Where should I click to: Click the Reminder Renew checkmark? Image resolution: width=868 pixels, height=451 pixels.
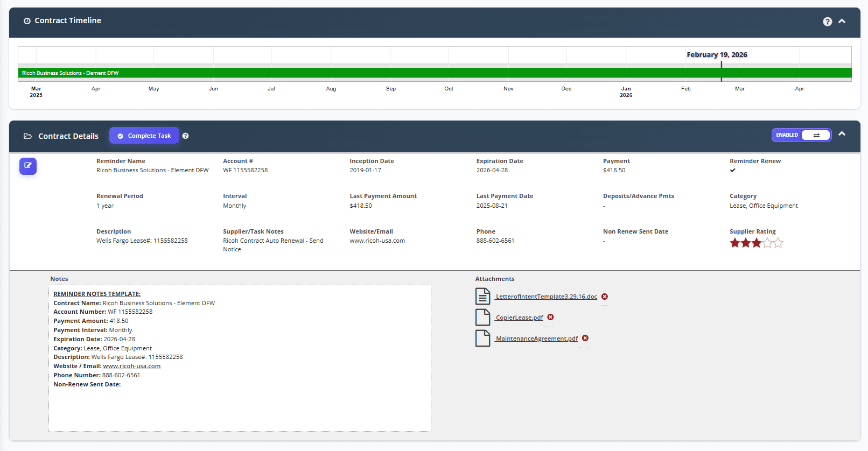[x=732, y=171]
